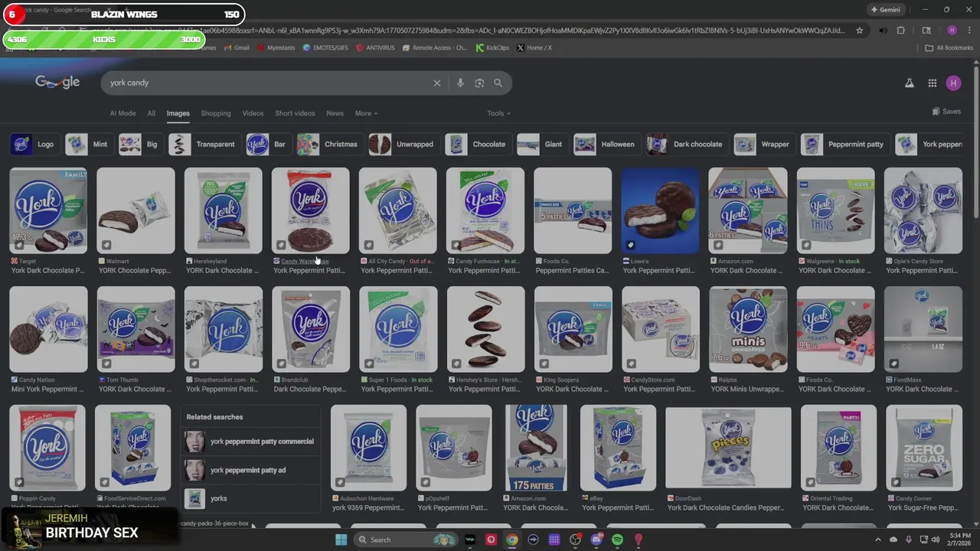Switch to the Shopping tab

(216, 113)
